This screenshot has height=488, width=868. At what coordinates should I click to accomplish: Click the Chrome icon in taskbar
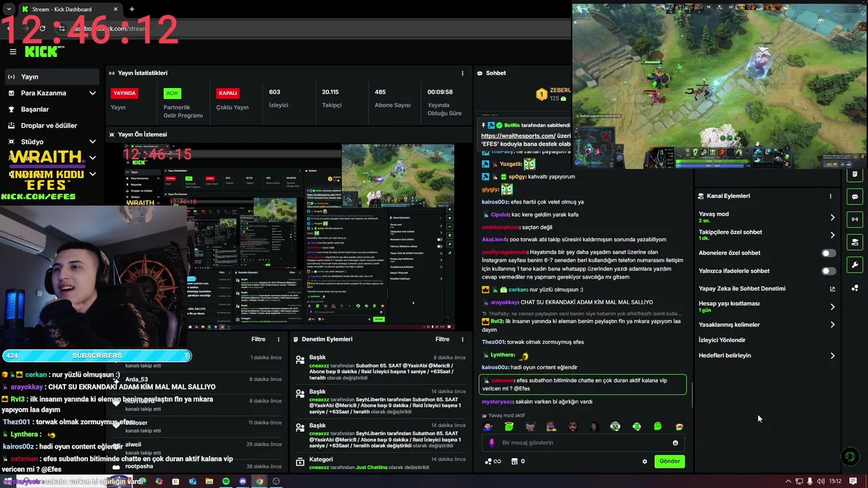(x=259, y=481)
